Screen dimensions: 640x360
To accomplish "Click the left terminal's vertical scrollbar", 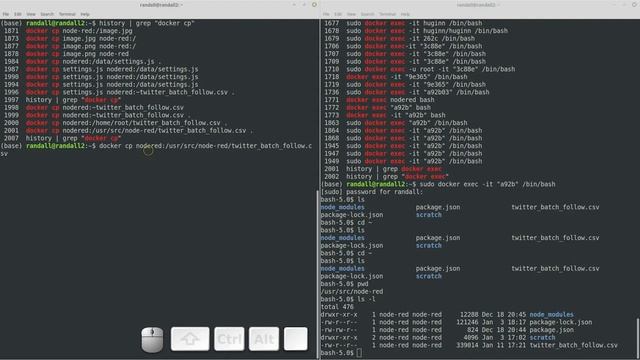I will pos(318,273).
